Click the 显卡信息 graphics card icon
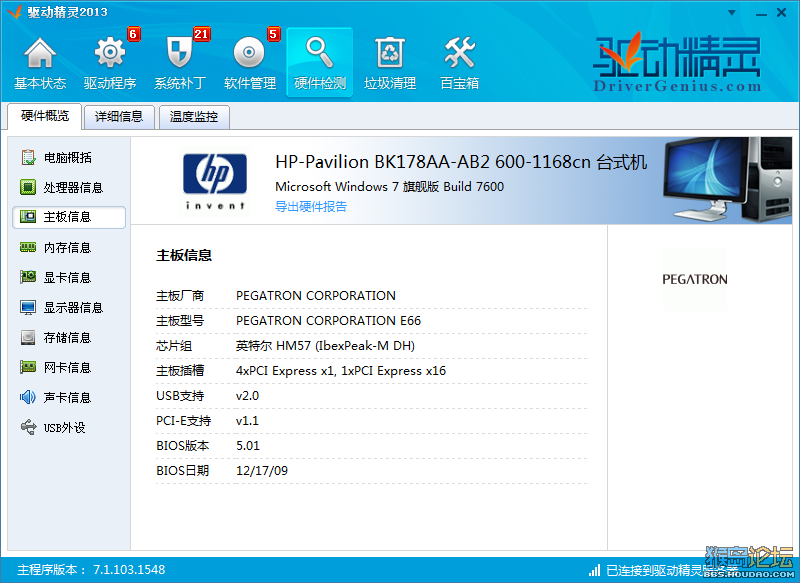 28,277
